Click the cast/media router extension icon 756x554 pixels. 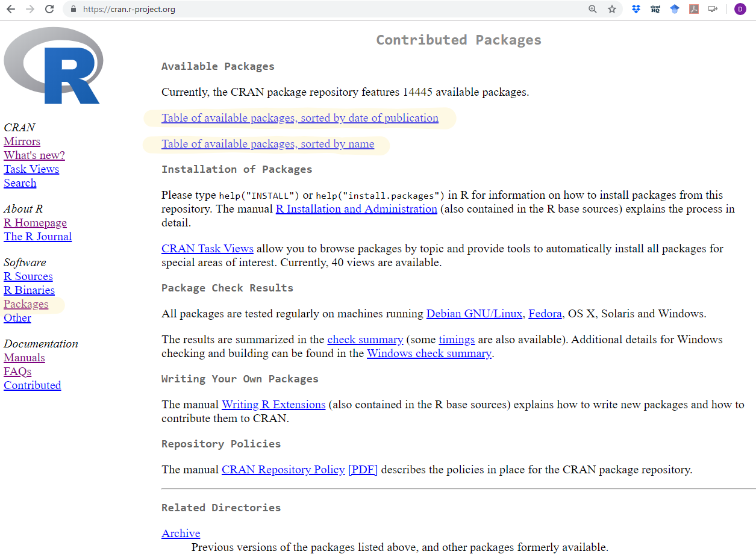[713, 9]
